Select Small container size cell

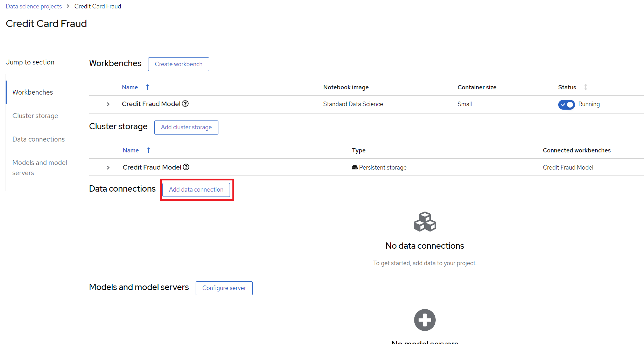(x=464, y=104)
